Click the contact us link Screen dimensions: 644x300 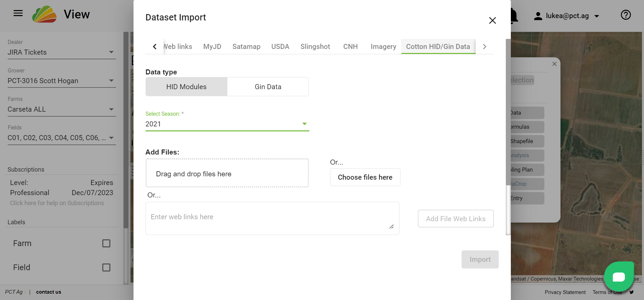[x=49, y=292]
